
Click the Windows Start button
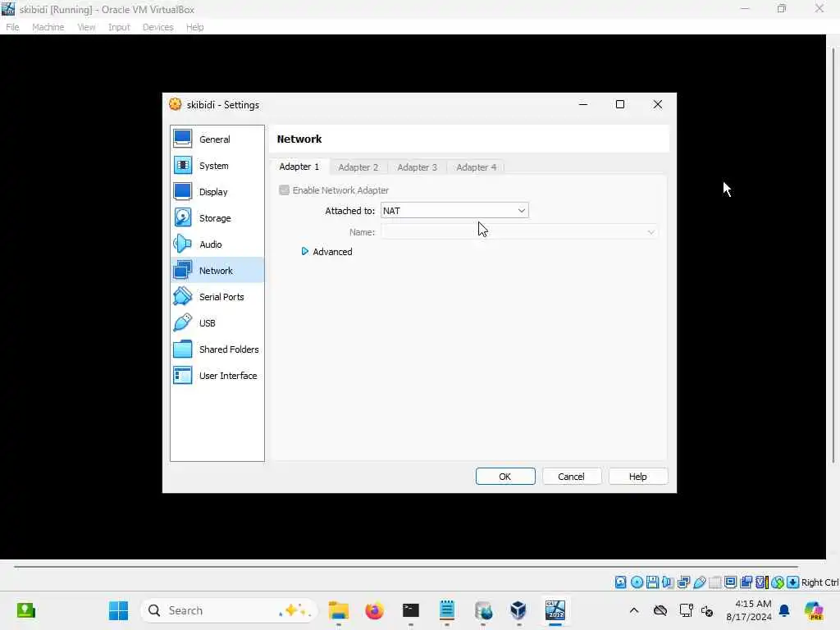118,610
